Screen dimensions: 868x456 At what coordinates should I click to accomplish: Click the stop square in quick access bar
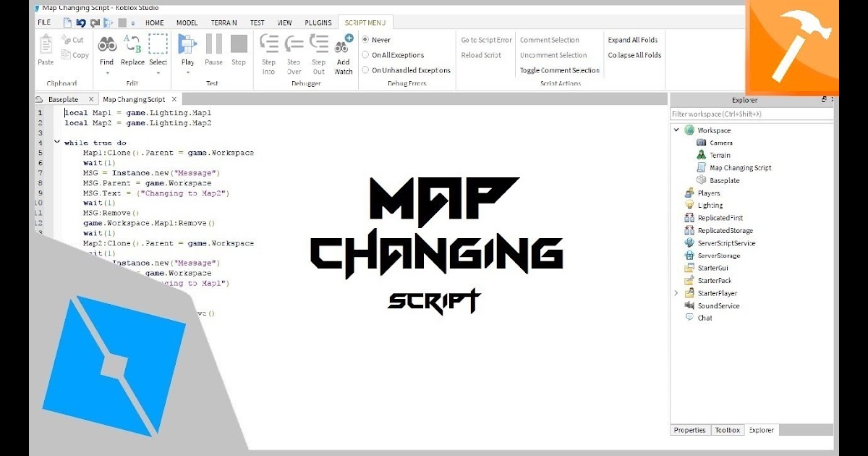pos(122,22)
